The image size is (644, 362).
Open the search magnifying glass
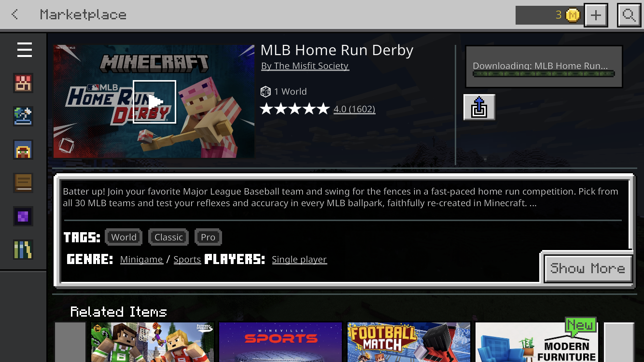(629, 15)
